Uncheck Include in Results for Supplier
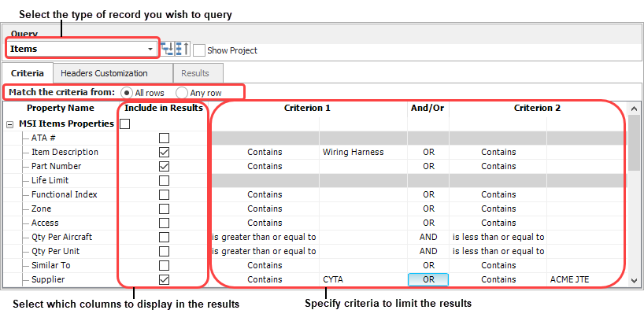Viewport: 644px width, 310px height. [164, 279]
